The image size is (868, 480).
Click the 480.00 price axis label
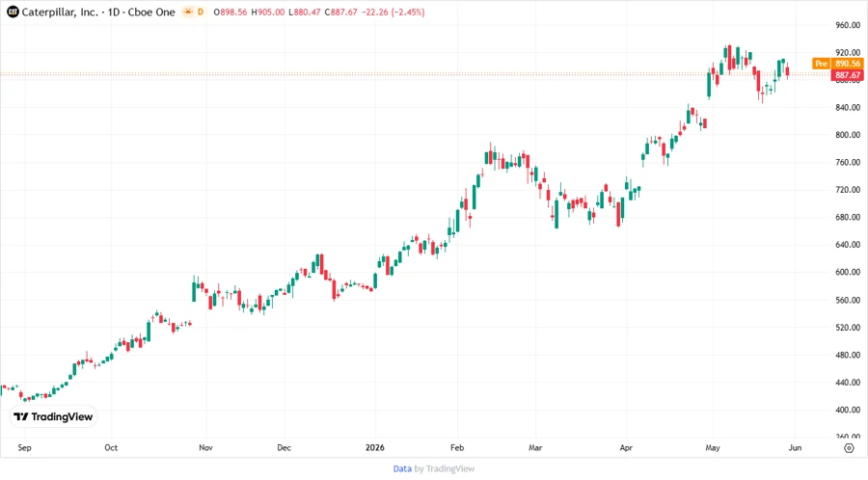pos(848,355)
